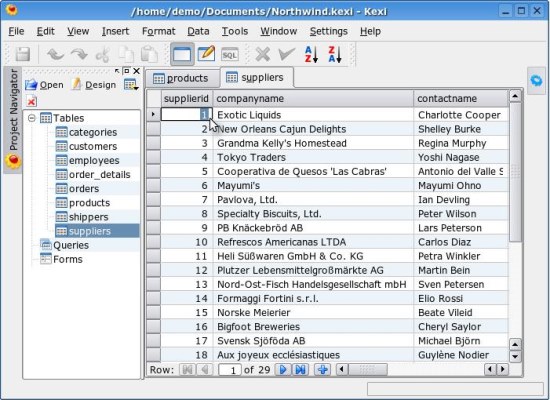Open the Project Navigator side tab

pyautogui.click(x=13, y=119)
